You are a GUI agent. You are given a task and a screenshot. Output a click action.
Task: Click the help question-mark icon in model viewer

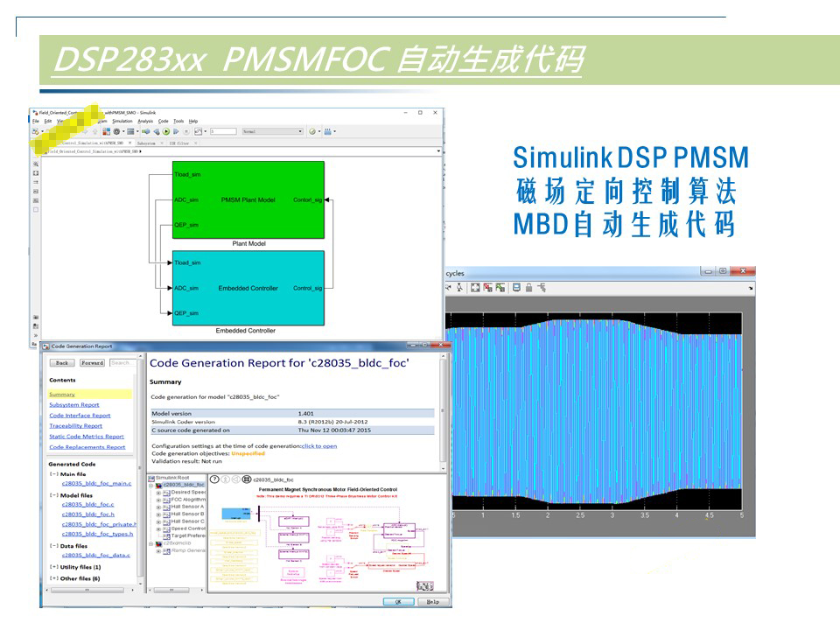(214, 479)
